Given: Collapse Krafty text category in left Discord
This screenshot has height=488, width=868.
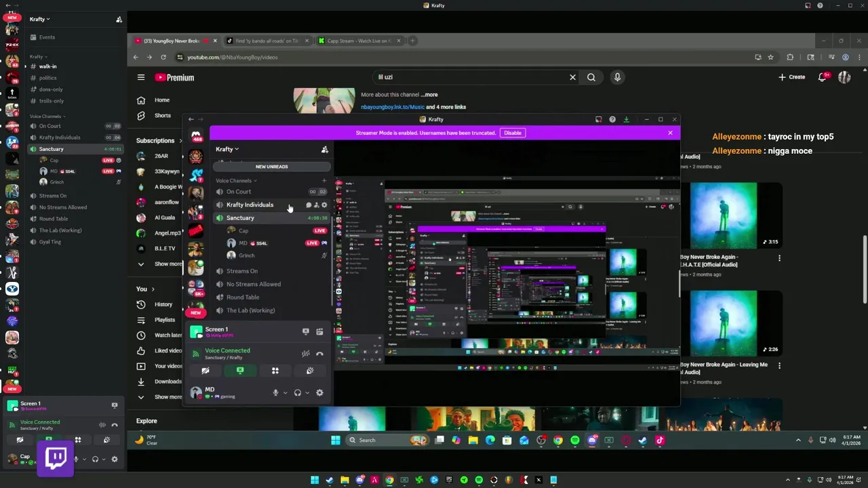Looking at the screenshot, I should [37, 57].
